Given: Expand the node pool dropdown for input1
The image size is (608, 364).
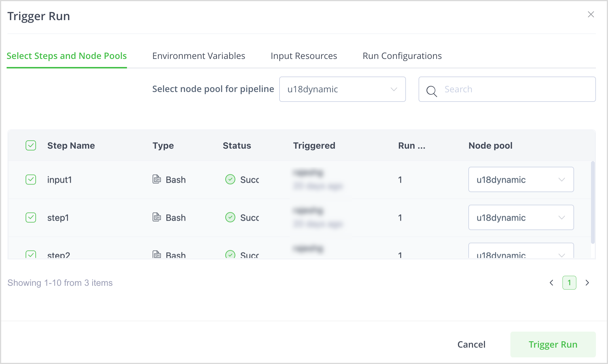Looking at the screenshot, I should pos(521,179).
